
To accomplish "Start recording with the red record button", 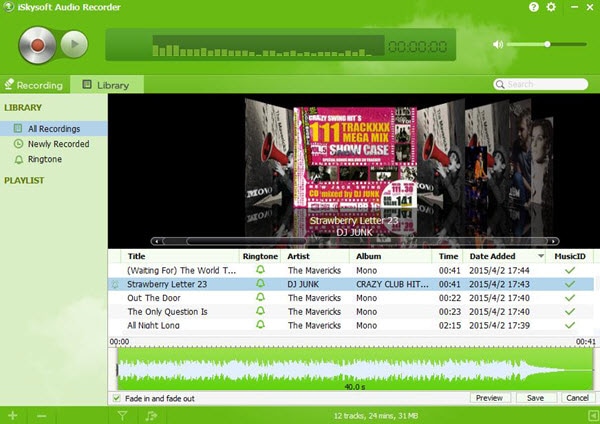I will point(38,45).
